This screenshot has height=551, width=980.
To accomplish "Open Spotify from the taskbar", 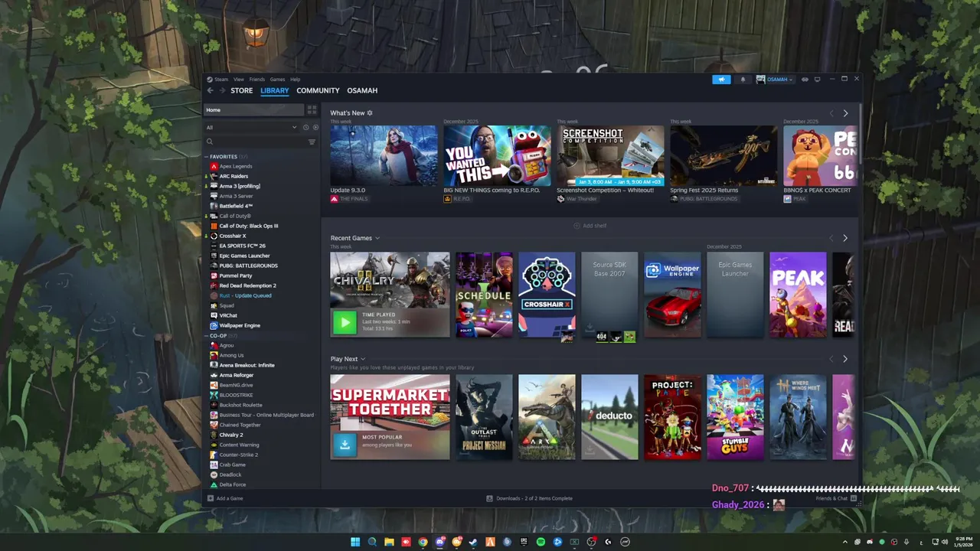I will 541,542.
